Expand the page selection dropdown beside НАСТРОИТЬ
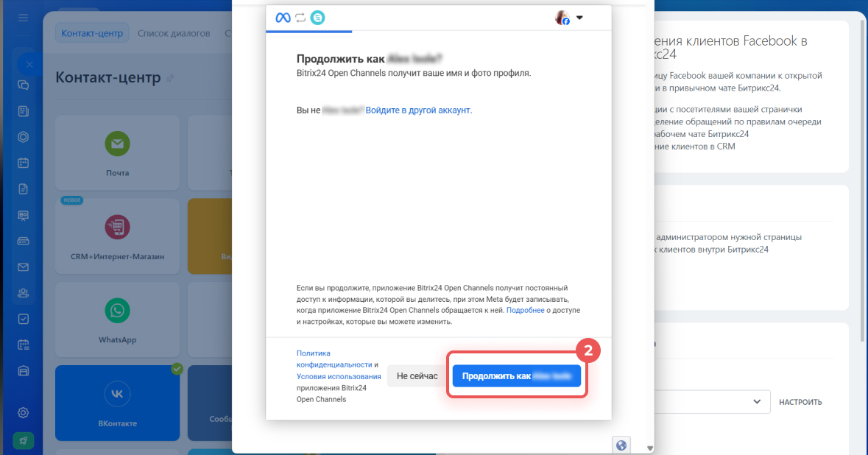The image size is (868, 455). [x=757, y=402]
